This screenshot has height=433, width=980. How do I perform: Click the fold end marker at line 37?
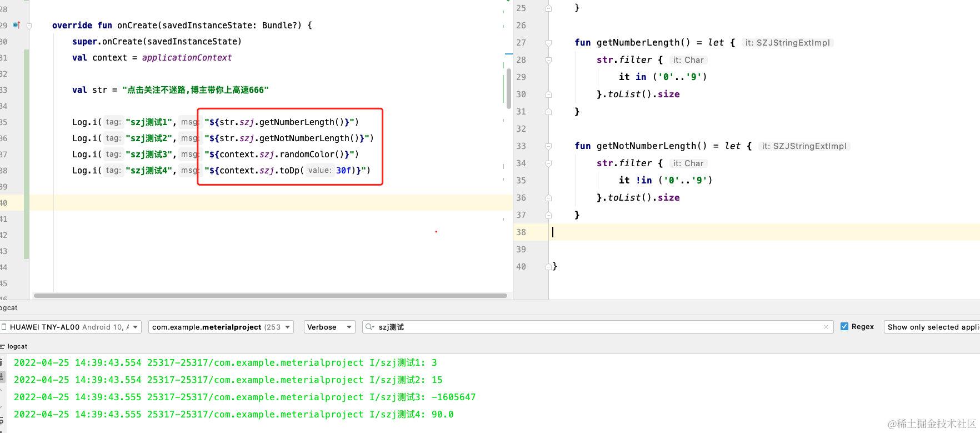[x=548, y=215]
